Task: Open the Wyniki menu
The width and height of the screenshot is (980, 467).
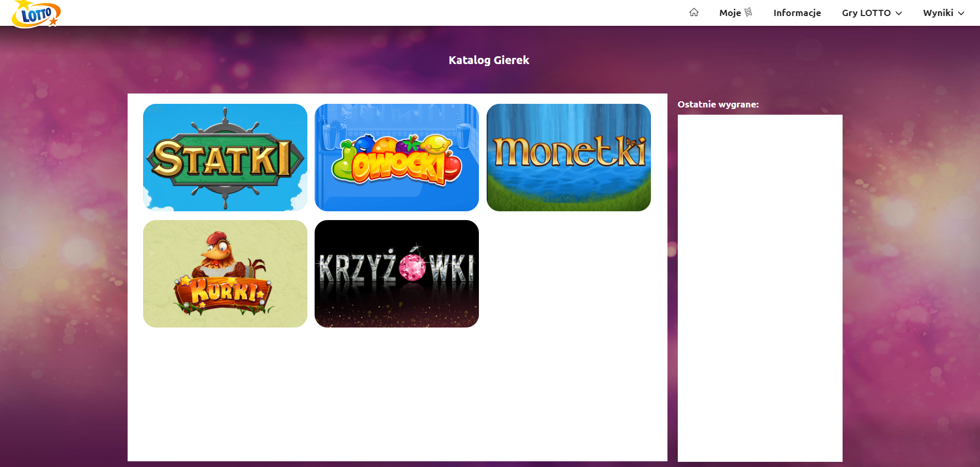Action: click(x=938, y=13)
